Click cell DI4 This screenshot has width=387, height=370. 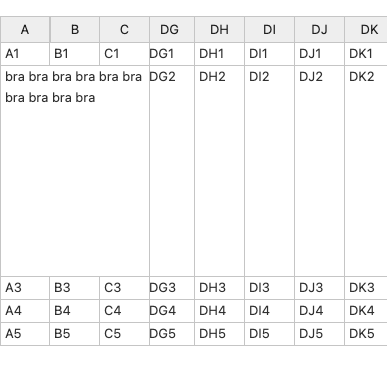[x=270, y=311]
